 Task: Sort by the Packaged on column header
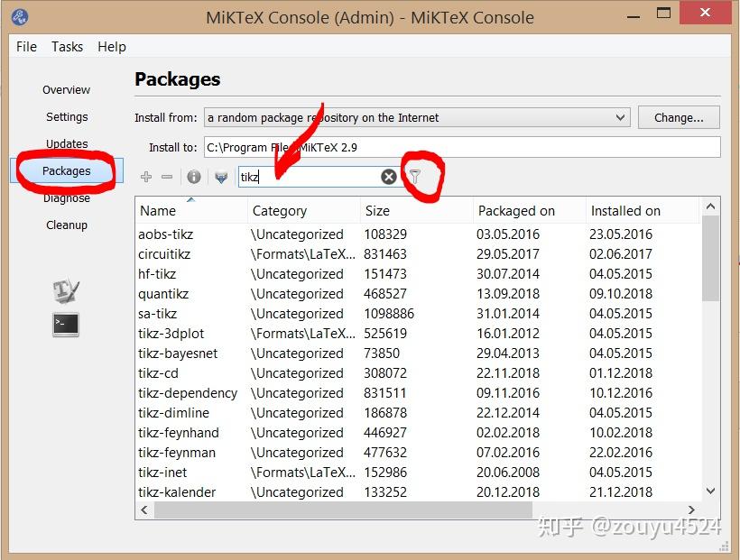coord(529,210)
